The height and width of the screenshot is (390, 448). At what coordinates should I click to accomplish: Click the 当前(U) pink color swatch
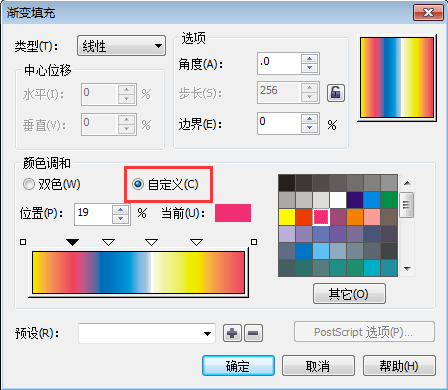(x=233, y=213)
